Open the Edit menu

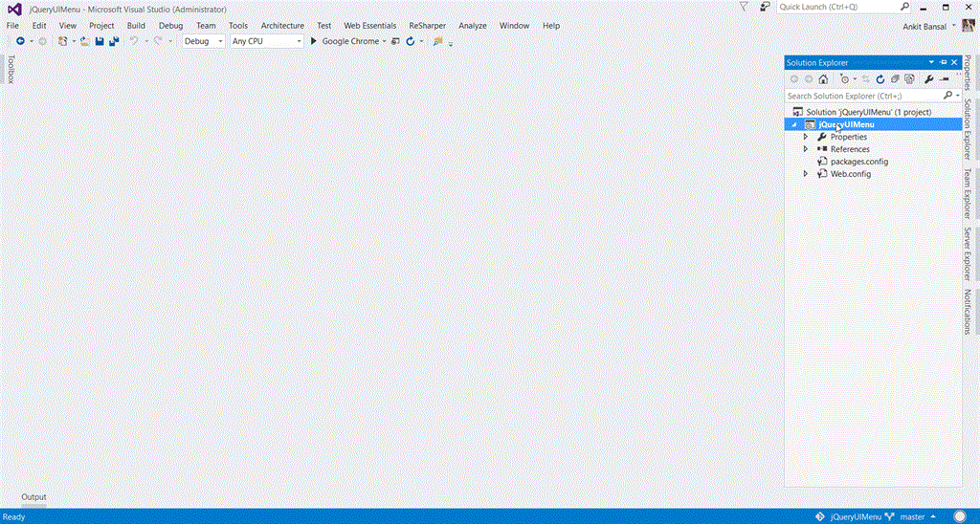point(39,26)
